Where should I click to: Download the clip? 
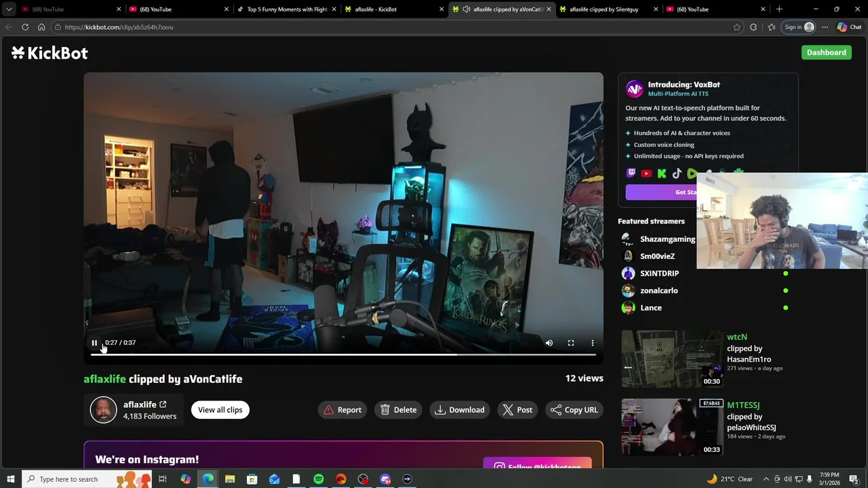point(460,409)
